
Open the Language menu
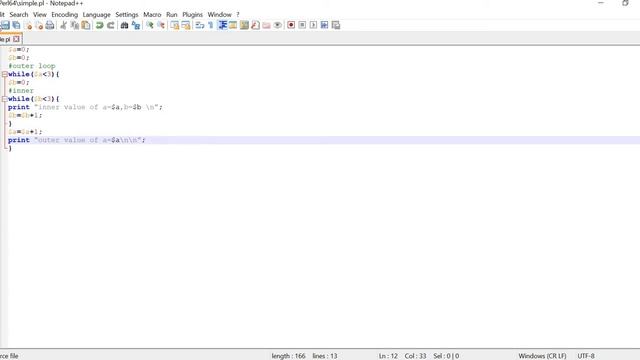[x=96, y=15]
